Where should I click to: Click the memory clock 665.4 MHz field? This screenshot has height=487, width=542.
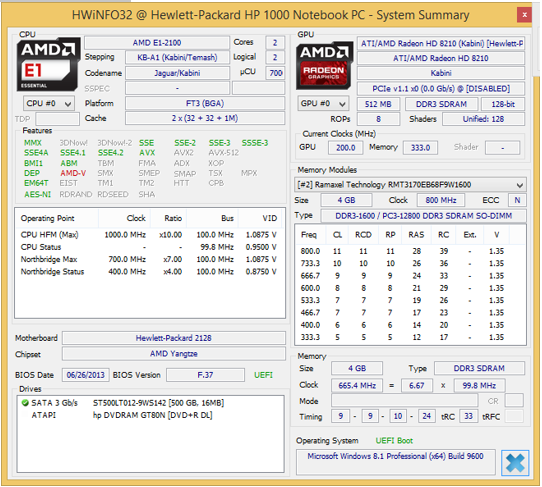(357, 386)
